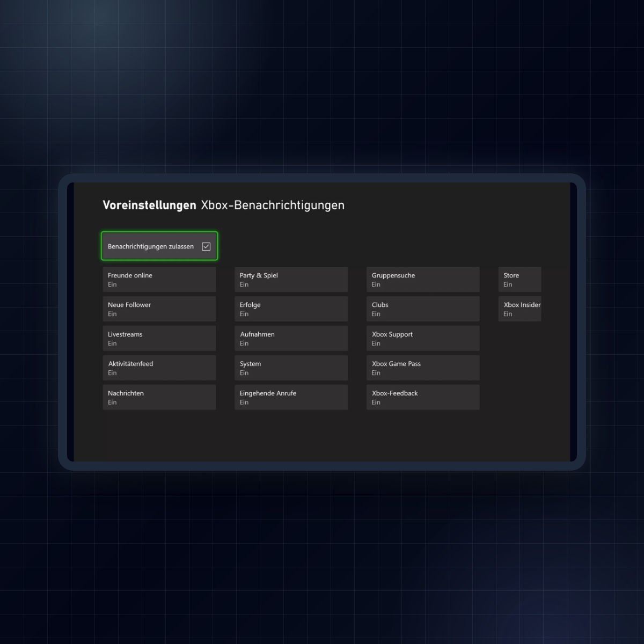Open the Xbox Game Pass setting

tap(423, 368)
